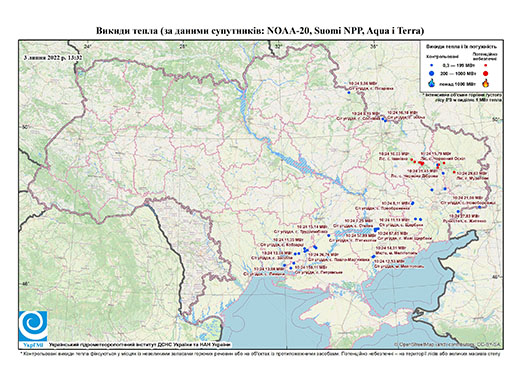Click the УкрГМІ spiral logo

(x=33, y=326)
